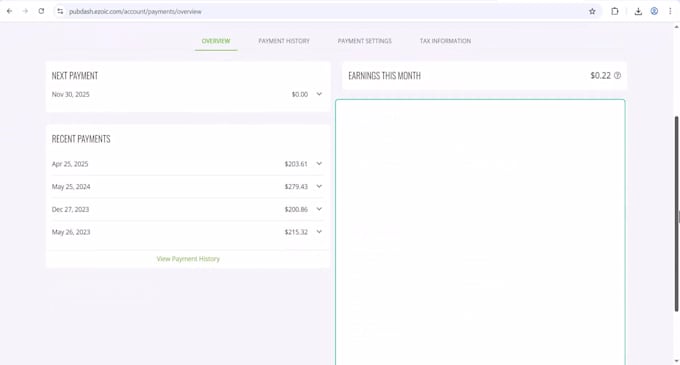Click the Recent Payments heading

click(x=81, y=139)
